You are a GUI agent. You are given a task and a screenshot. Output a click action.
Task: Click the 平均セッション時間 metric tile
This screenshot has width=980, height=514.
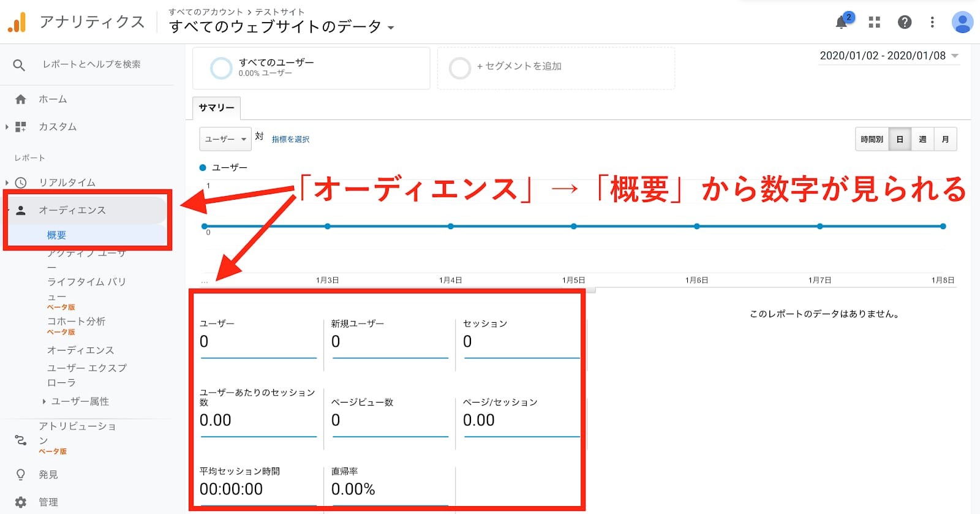click(x=258, y=486)
